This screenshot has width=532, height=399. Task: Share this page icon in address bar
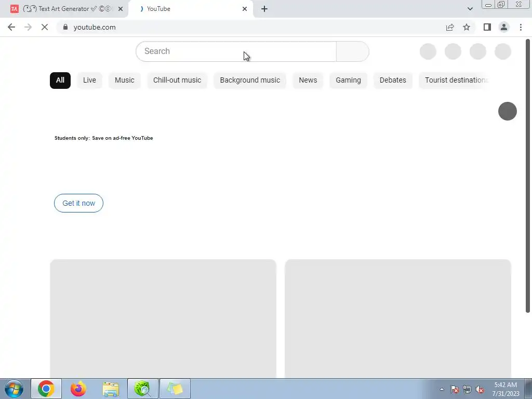click(x=450, y=27)
